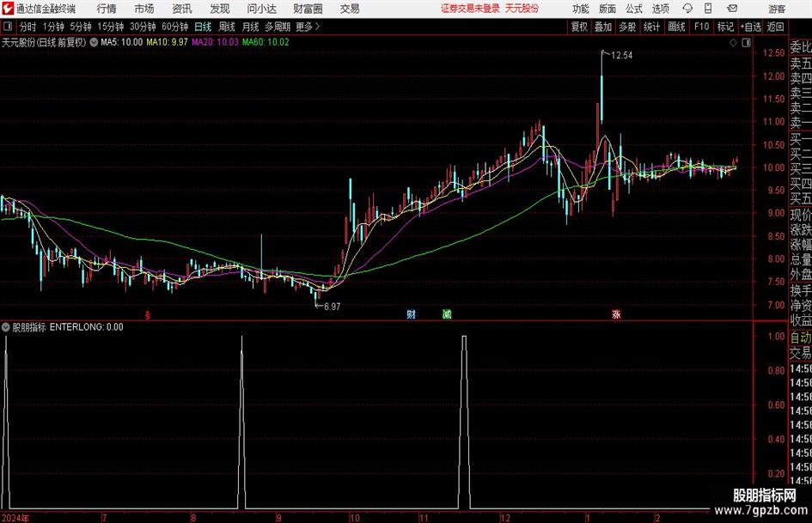Click the 统计 statistics button
812x523 pixels.
click(x=651, y=27)
